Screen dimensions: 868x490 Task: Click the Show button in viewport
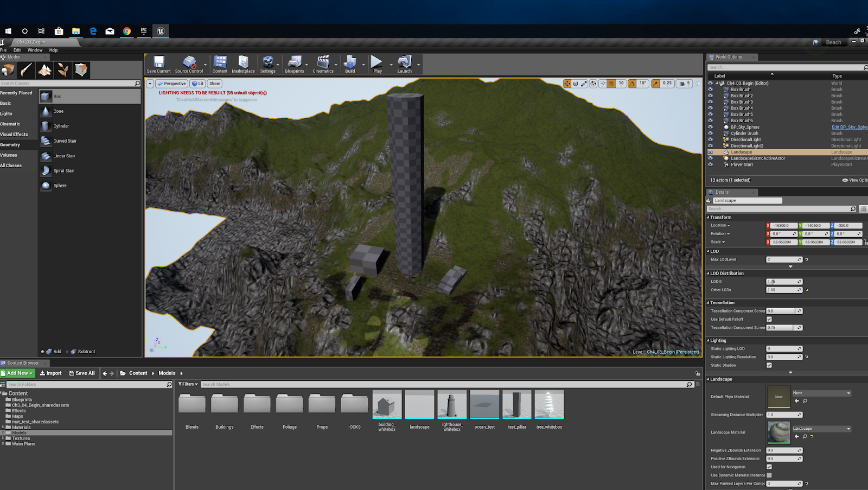pyautogui.click(x=215, y=84)
